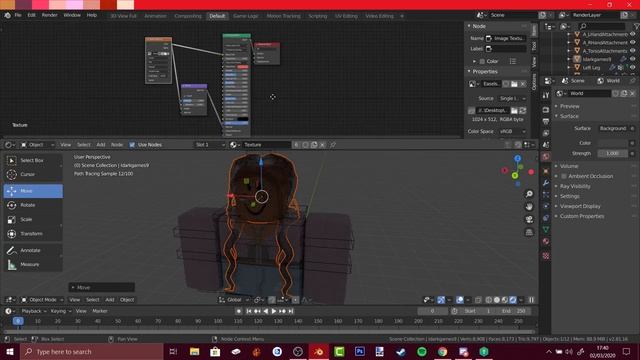Play the animation in the timeline
Image resolution: width=640 pixels, height=360 pixels.
click(274, 311)
